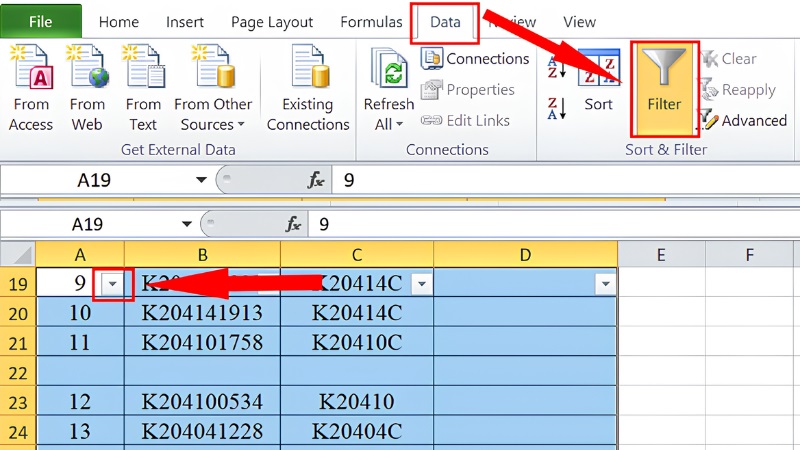The height and width of the screenshot is (450, 800).
Task: Open the Page Layout tab
Action: (271, 22)
